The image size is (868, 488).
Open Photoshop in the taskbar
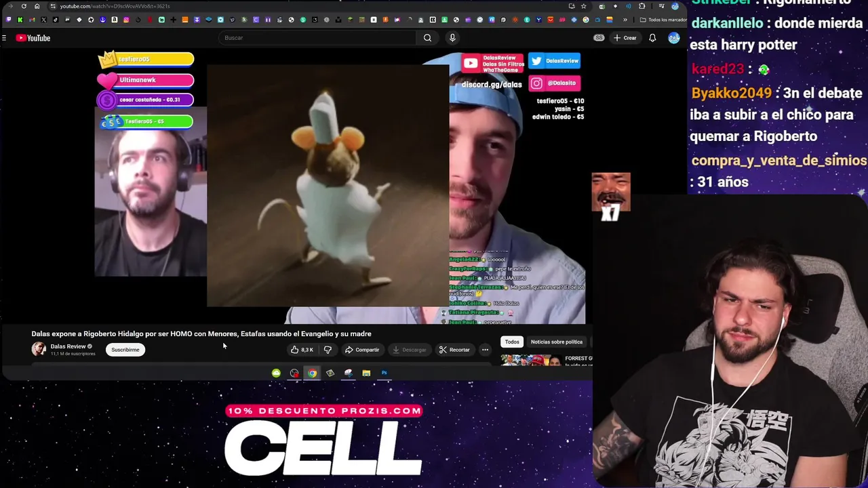click(x=384, y=373)
